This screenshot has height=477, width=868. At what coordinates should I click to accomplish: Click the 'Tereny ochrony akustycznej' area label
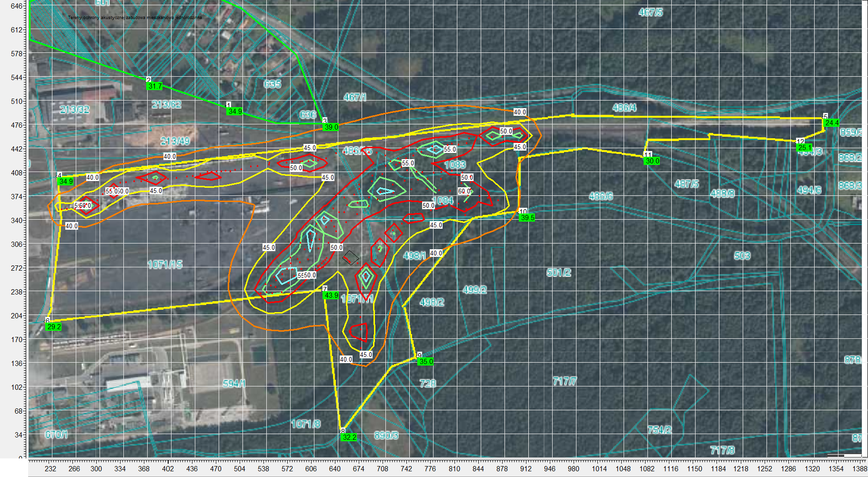point(135,18)
